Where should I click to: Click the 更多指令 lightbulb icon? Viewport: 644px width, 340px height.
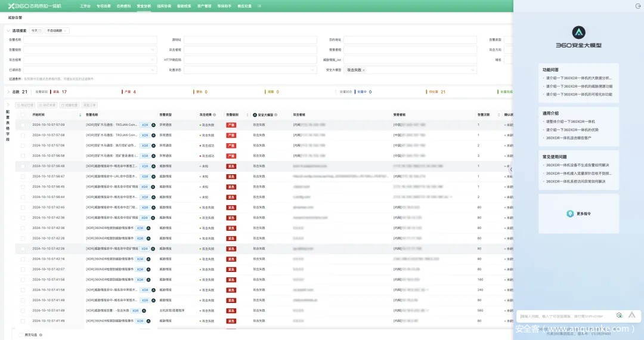pyautogui.click(x=571, y=213)
